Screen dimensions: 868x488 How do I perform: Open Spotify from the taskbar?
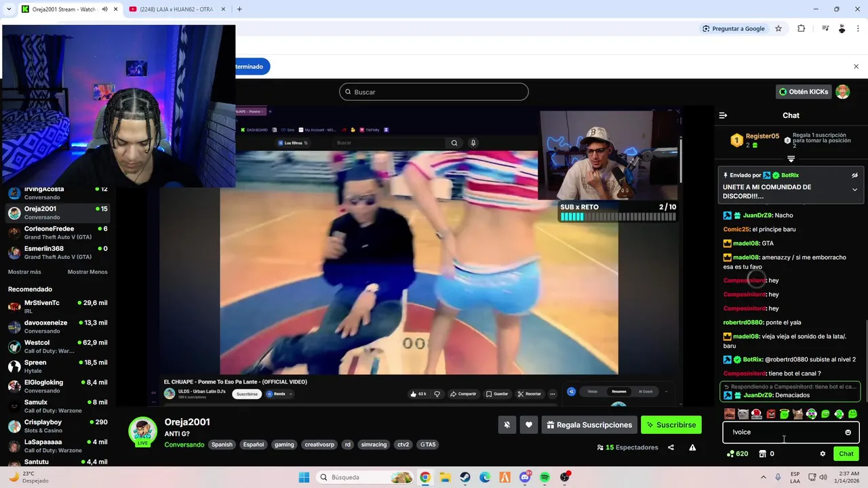545,477
